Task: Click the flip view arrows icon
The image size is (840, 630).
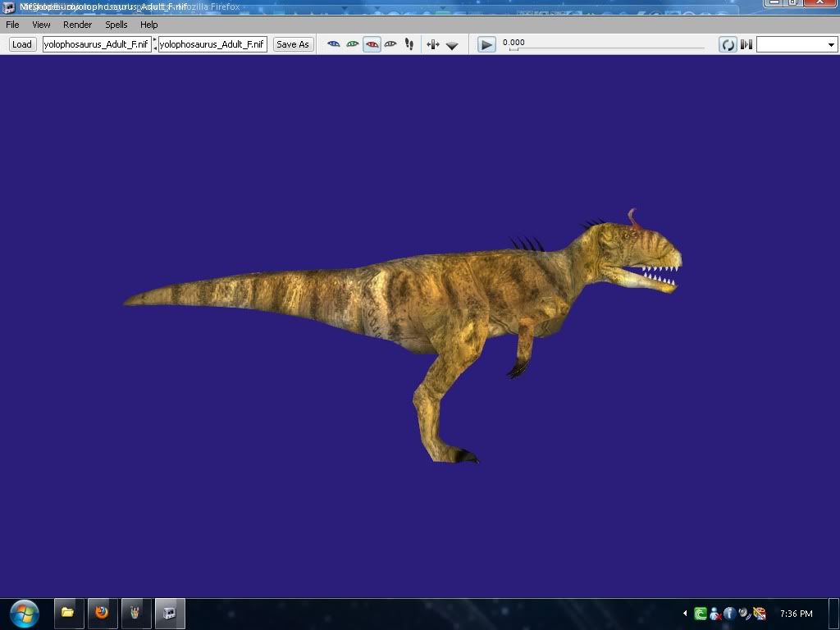Action: [433, 44]
